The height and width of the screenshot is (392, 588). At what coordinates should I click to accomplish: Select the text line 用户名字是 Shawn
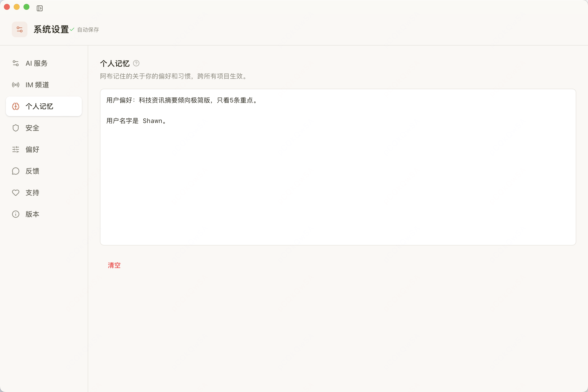click(x=136, y=121)
